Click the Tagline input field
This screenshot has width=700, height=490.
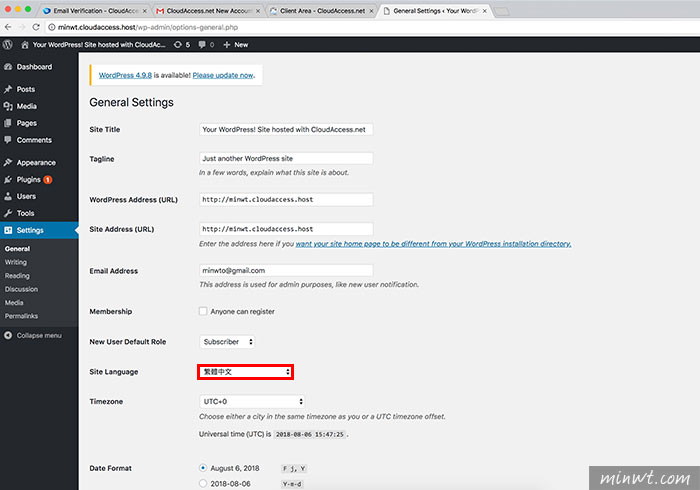click(286, 158)
